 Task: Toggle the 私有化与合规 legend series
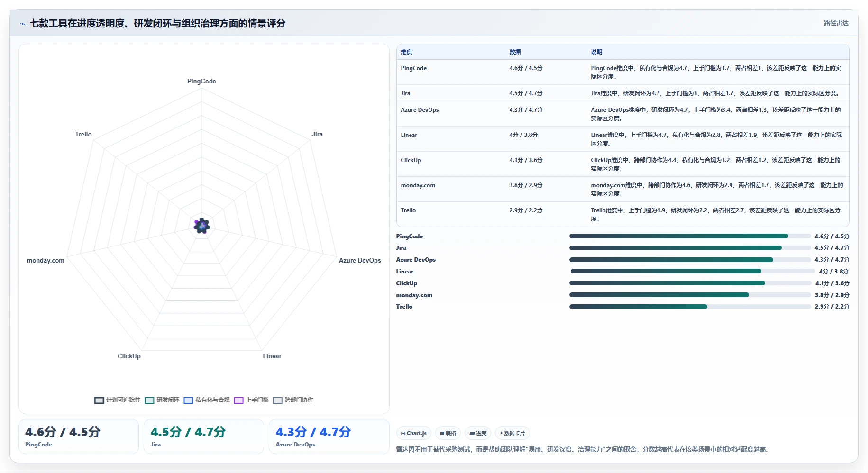[207, 400]
